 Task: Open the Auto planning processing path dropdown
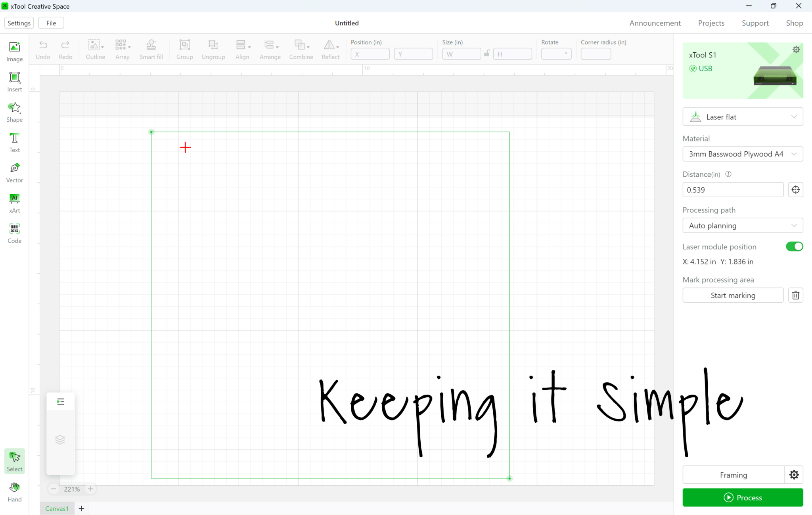click(743, 225)
